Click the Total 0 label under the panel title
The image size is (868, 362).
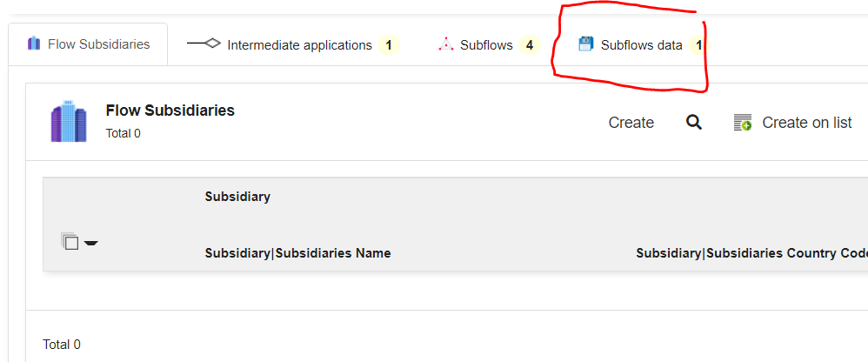123,133
